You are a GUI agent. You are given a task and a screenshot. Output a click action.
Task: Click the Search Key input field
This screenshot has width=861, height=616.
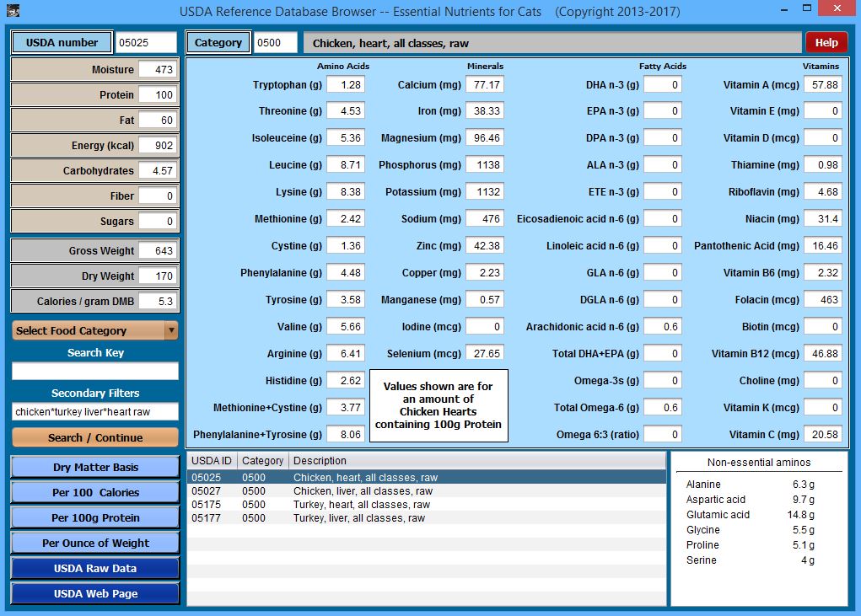tap(95, 371)
